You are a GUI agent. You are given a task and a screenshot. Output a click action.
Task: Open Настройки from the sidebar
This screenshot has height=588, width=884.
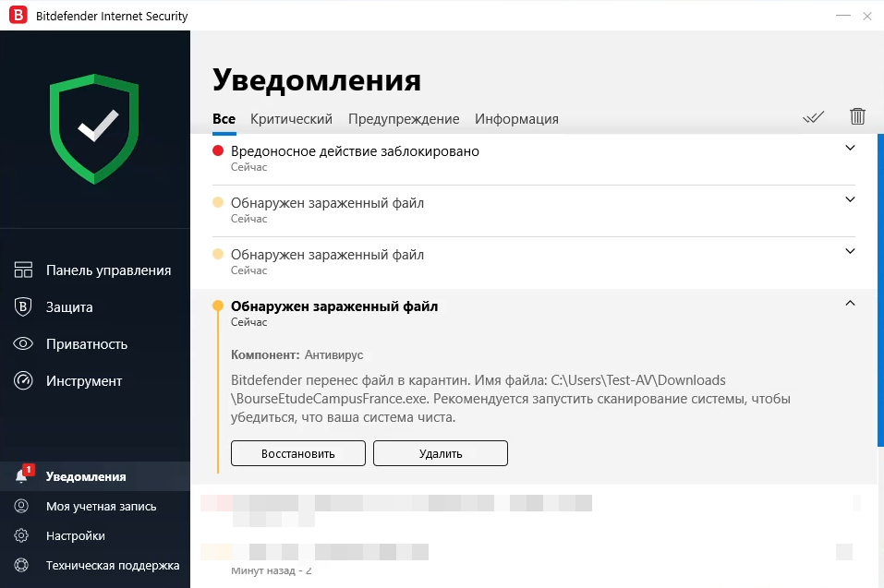click(x=95, y=535)
